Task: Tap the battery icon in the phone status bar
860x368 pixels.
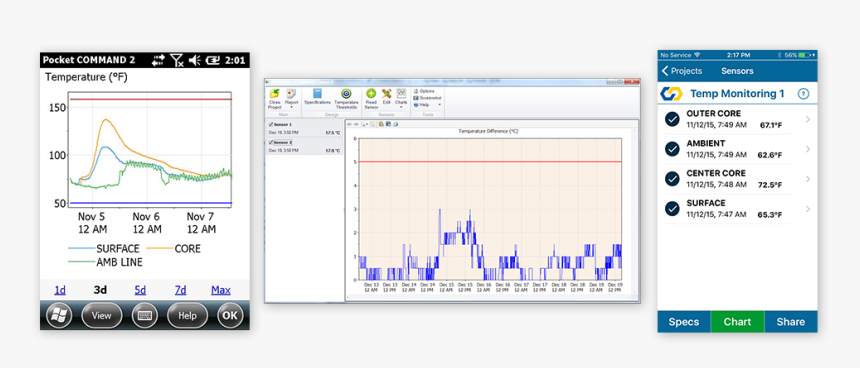Action: click(x=805, y=55)
